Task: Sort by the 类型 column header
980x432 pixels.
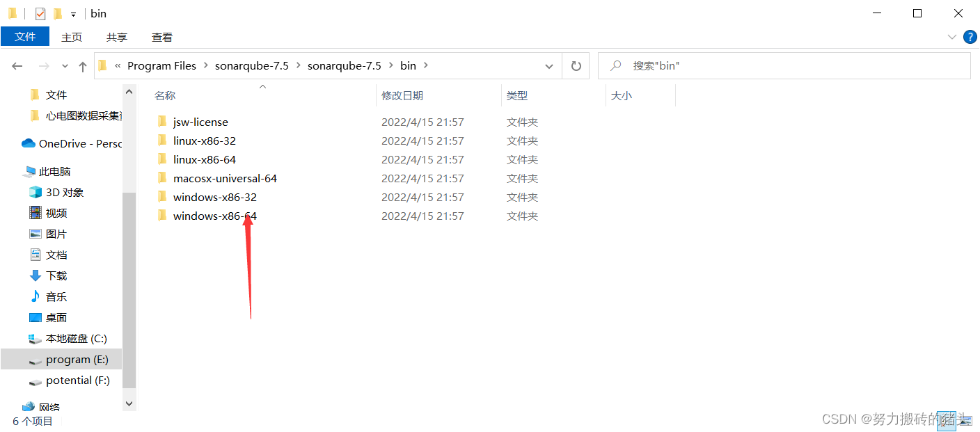Action: 516,95
